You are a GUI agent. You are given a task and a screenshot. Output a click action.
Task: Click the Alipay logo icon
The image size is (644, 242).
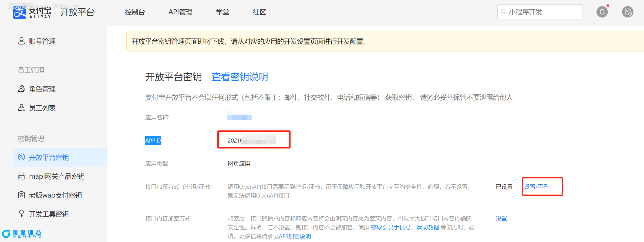pyautogui.click(x=20, y=12)
